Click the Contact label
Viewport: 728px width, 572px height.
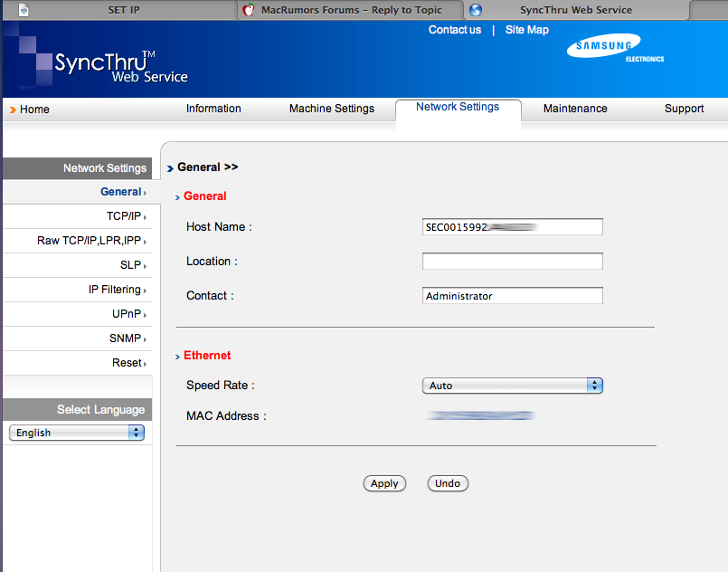(210, 296)
